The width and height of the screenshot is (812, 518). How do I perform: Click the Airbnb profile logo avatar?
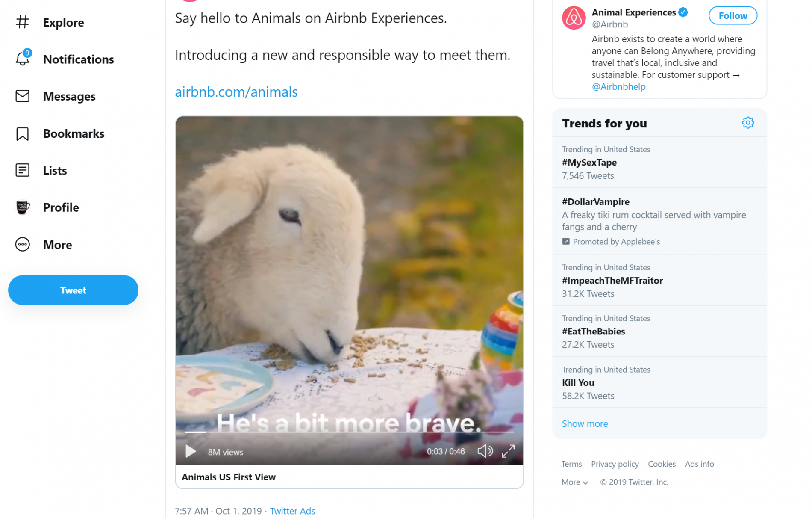pyautogui.click(x=573, y=18)
